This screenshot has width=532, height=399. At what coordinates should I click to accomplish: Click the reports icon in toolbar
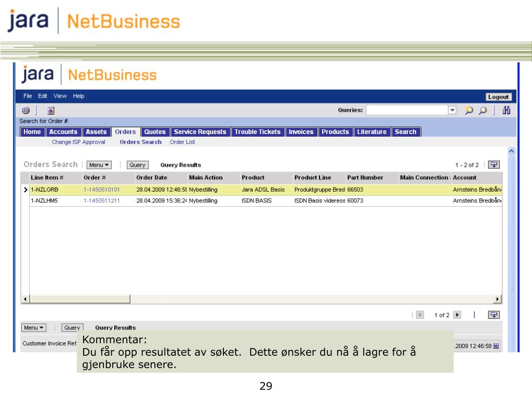click(51, 110)
